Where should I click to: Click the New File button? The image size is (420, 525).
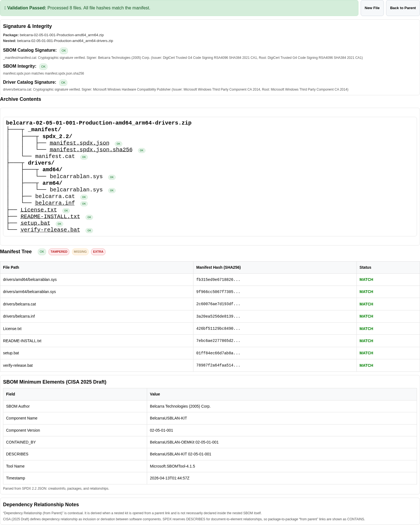[x=372, y=8]
